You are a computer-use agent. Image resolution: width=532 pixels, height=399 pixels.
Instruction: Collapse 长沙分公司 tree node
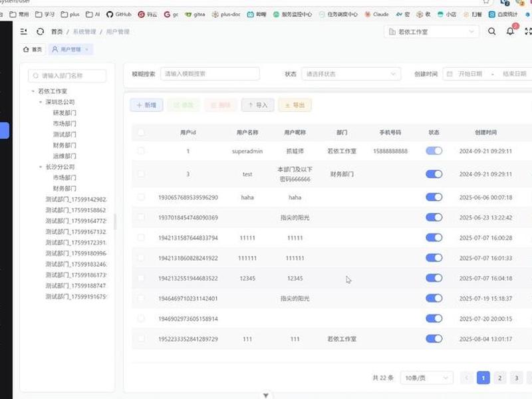[x=41, y=167]
